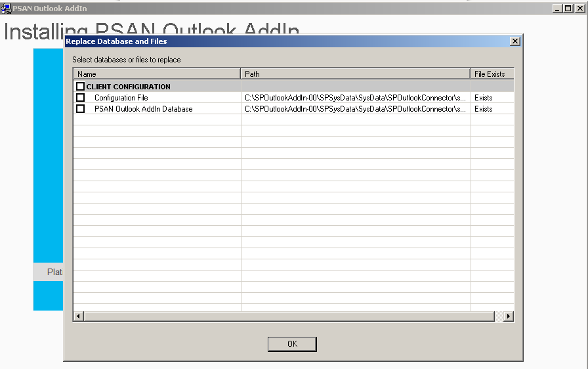Confirm the dialog with the OK button
Viewport: 588px width, 369px height.
coord(292,344)
